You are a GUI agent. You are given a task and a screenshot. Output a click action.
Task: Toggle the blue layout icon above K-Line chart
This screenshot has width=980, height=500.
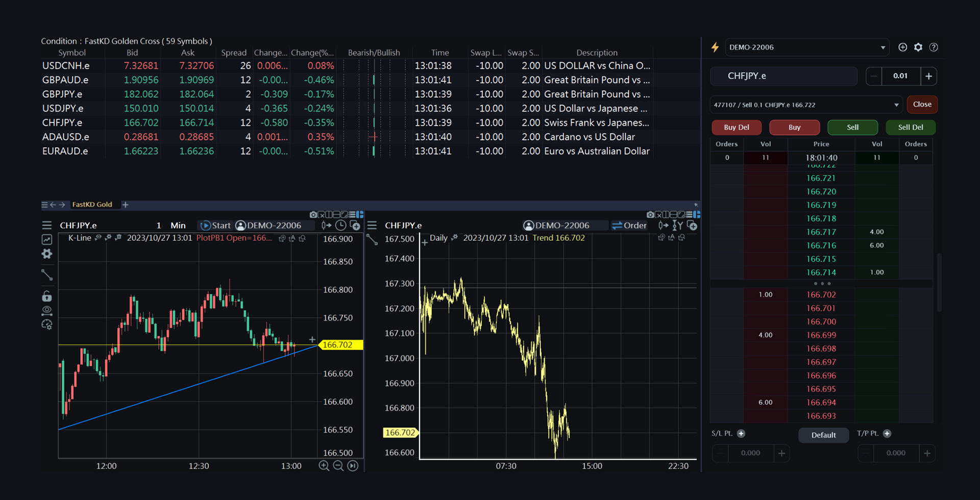pos(359,215)
